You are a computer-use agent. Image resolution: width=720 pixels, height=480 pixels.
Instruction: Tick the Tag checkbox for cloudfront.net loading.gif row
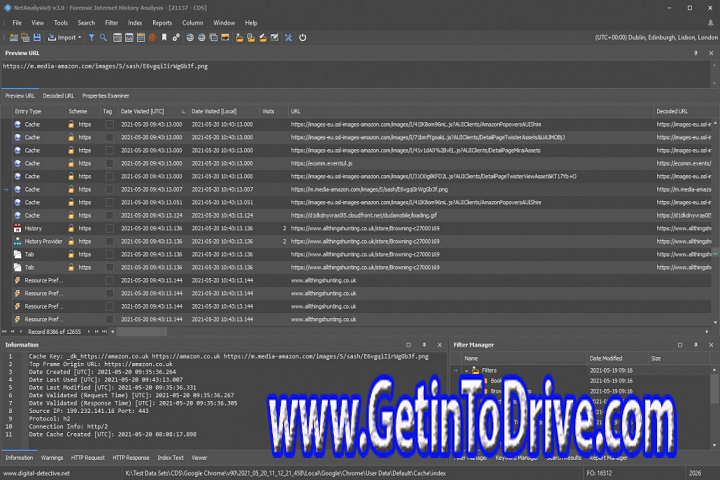(109, 215)
